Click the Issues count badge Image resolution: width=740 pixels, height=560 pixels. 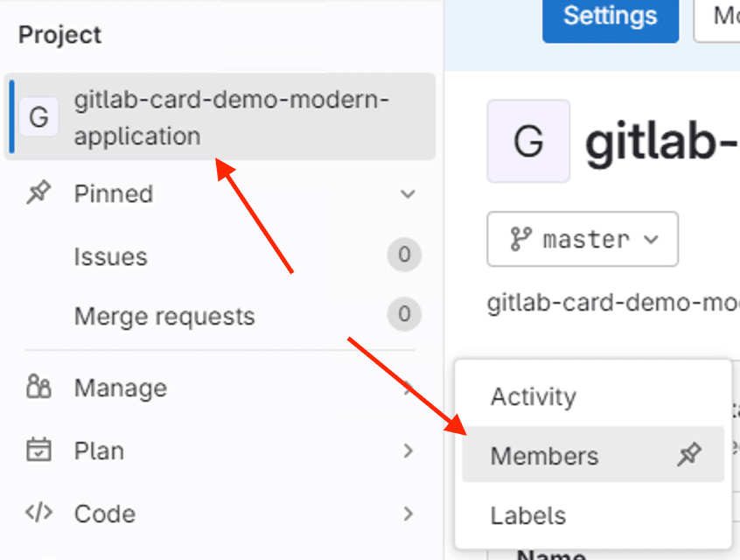[403, 256]
